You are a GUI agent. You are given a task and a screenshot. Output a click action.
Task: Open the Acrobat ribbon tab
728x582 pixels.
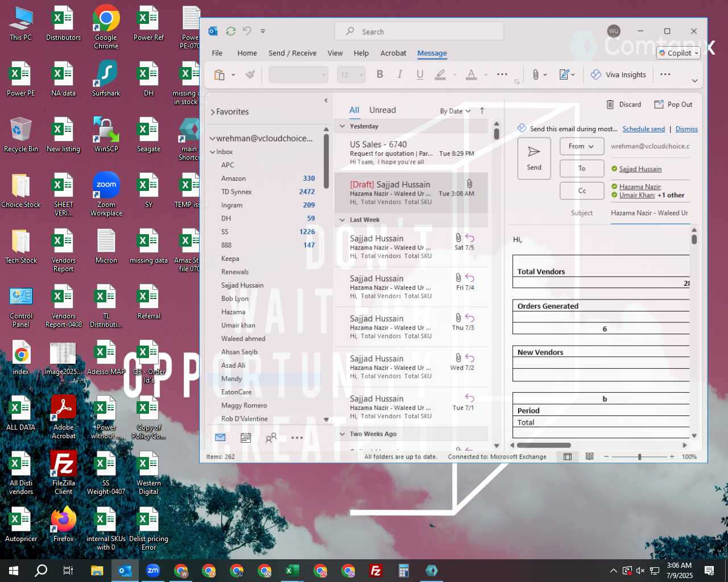[393, 53]
